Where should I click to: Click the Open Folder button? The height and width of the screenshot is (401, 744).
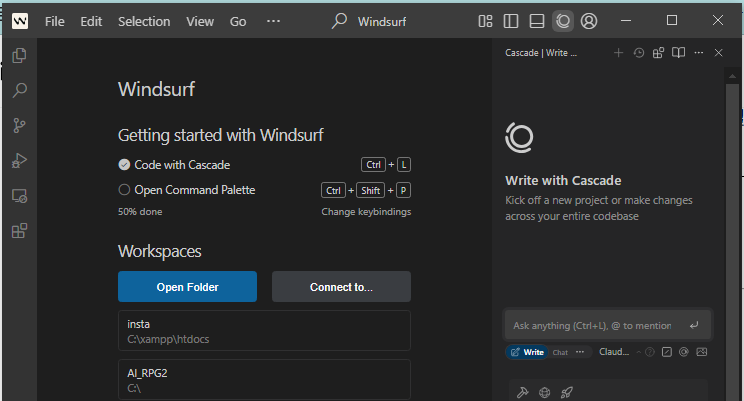click(187, 287)
